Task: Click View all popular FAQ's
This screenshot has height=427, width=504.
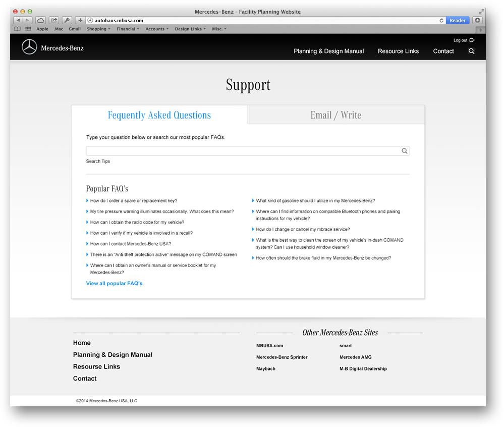Action: 114,283
